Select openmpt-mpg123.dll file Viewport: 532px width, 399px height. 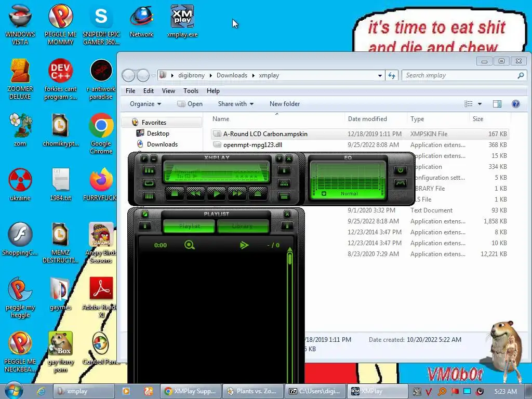[360, 145]
